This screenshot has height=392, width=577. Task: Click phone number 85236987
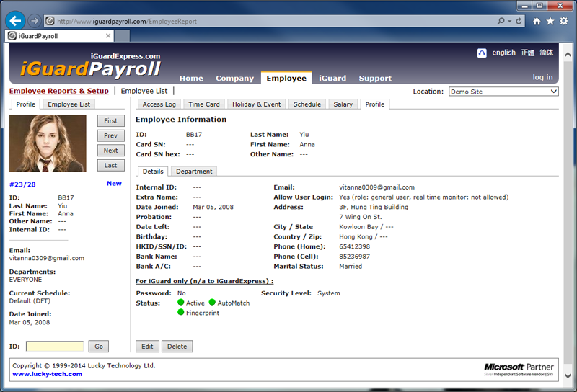(354, 257)
